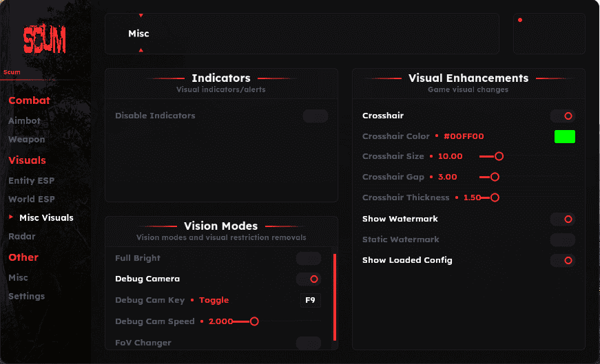
Task: Change Debug Cam Key mode from Toggle
Action: point(214,300)
